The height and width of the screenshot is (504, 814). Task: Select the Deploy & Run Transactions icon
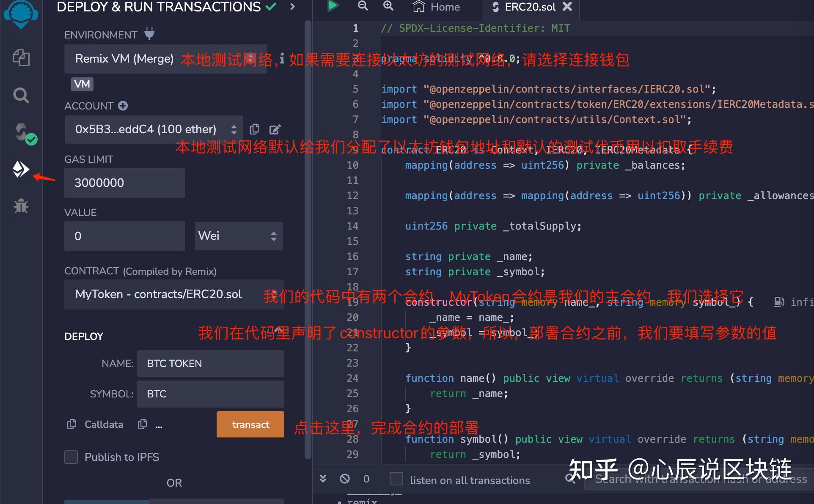[21, 169]
